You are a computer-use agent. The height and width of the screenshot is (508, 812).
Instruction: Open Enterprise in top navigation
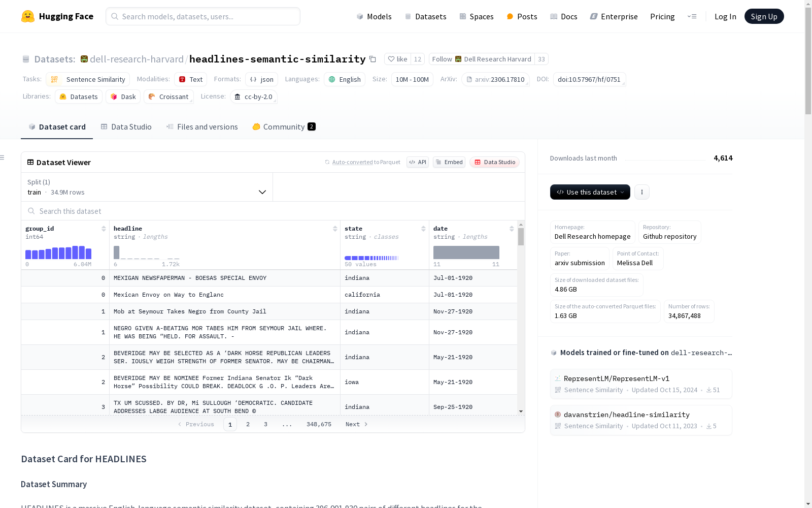pos(614,16)
